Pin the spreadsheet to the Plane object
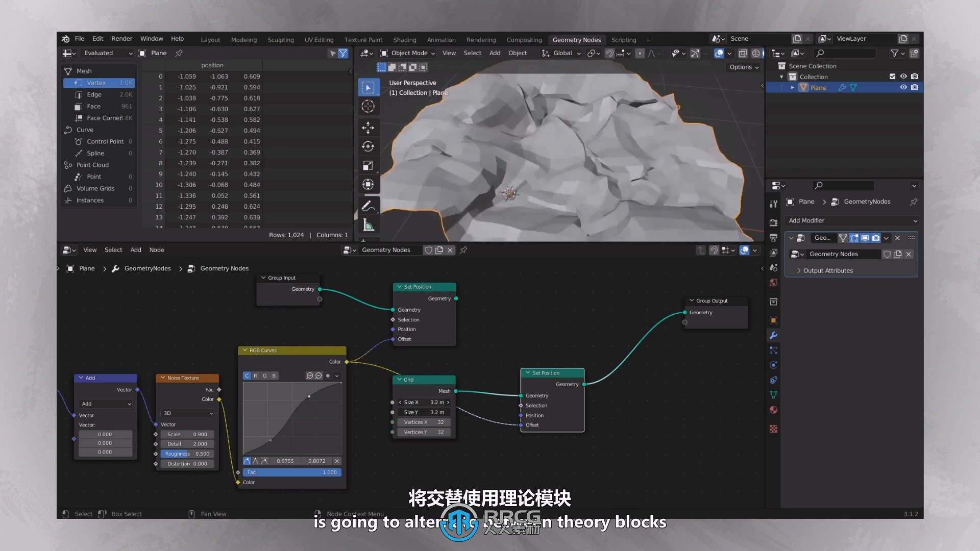Screen dimensions: 980x551 click(179, 53)
